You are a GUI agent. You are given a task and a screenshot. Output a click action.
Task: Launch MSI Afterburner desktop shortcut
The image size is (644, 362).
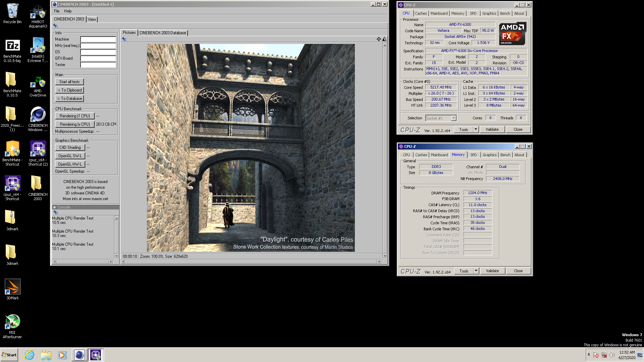(x=12, y=326)
